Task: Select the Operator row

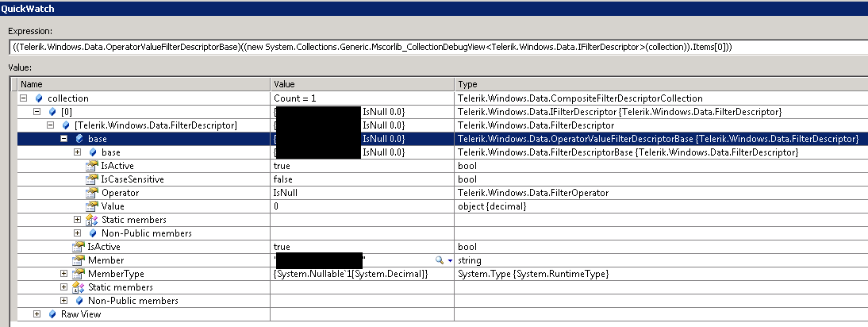Action: (x=116, y=193)
